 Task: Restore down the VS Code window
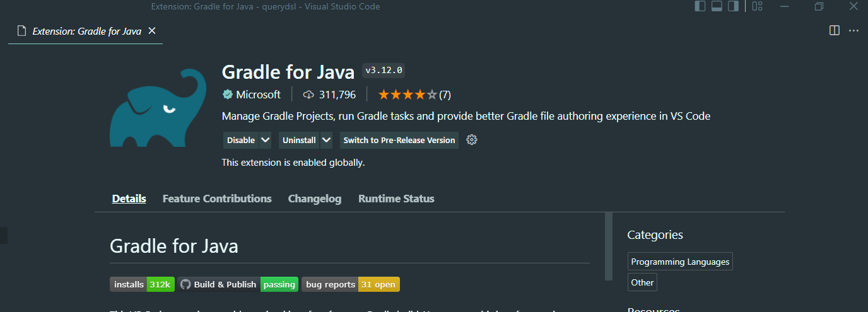pyautogui.click(x=819, y=6)
